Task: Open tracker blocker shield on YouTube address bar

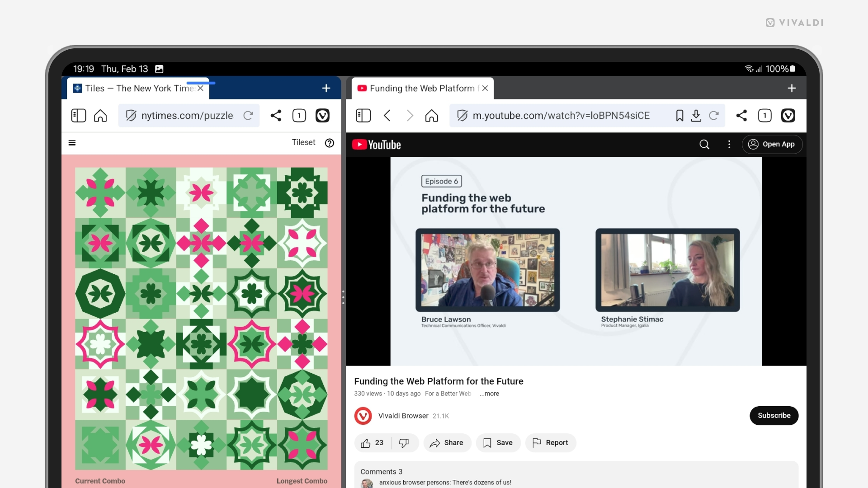Action: click(x=462, y=116)
